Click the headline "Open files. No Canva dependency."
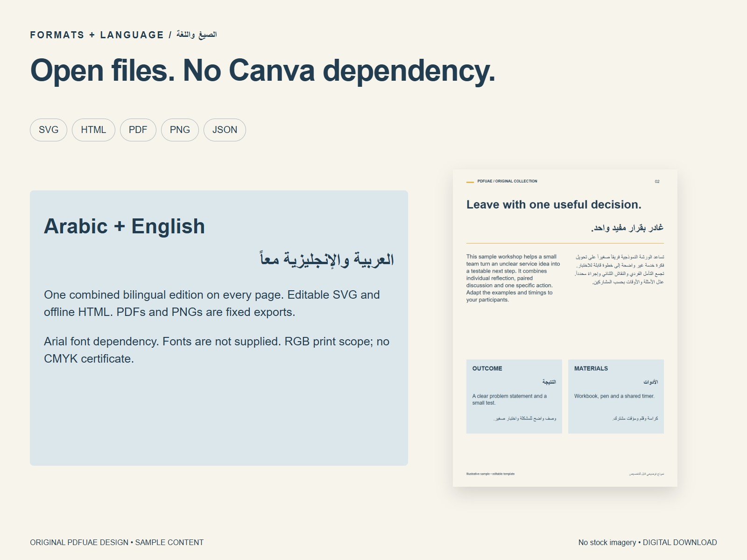This screenshot has height=560, width=747. click(x=263, y=70)
